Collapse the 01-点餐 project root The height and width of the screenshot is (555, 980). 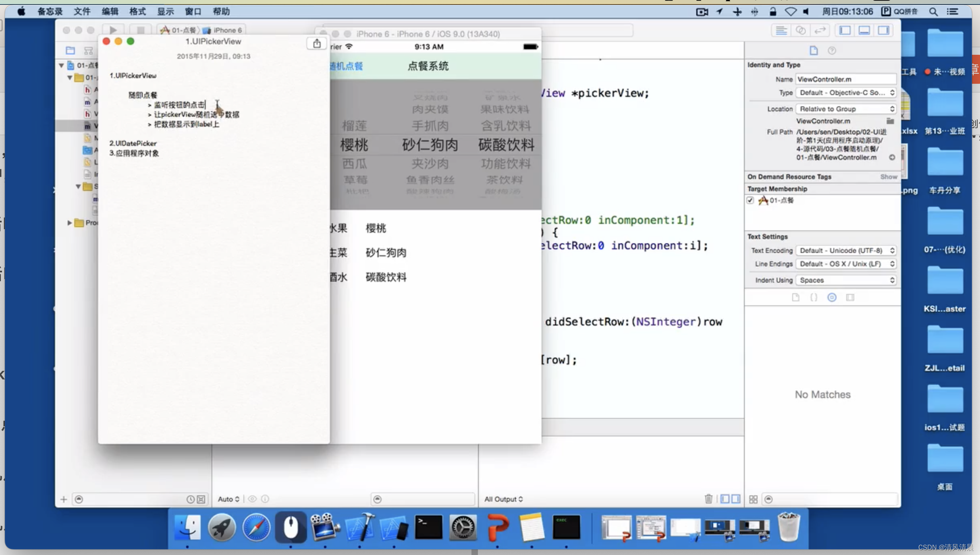pyautogui.click(x=61, y=65)
